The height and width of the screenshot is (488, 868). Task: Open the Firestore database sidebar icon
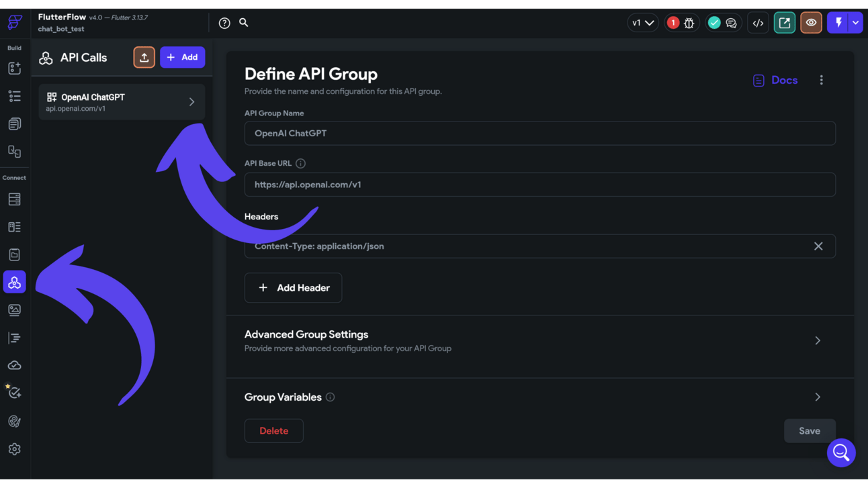coord(14,199)
